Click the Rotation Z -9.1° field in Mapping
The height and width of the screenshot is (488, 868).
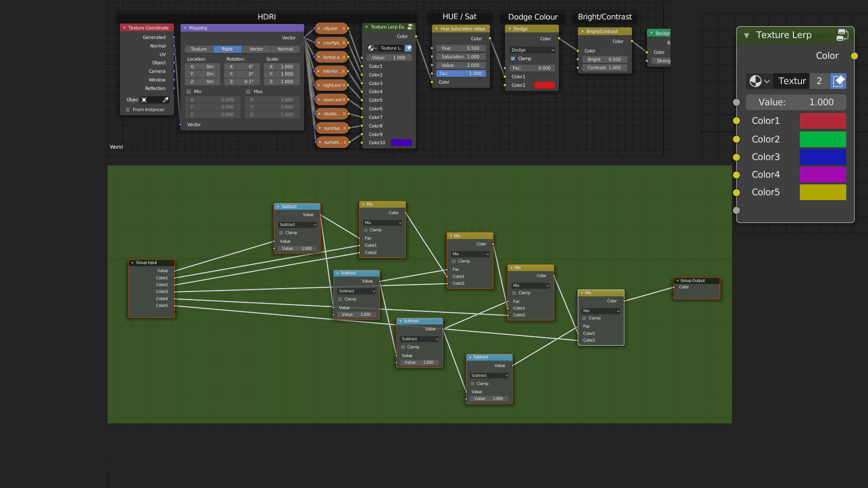pyautogui.click(x=242, y=82)
